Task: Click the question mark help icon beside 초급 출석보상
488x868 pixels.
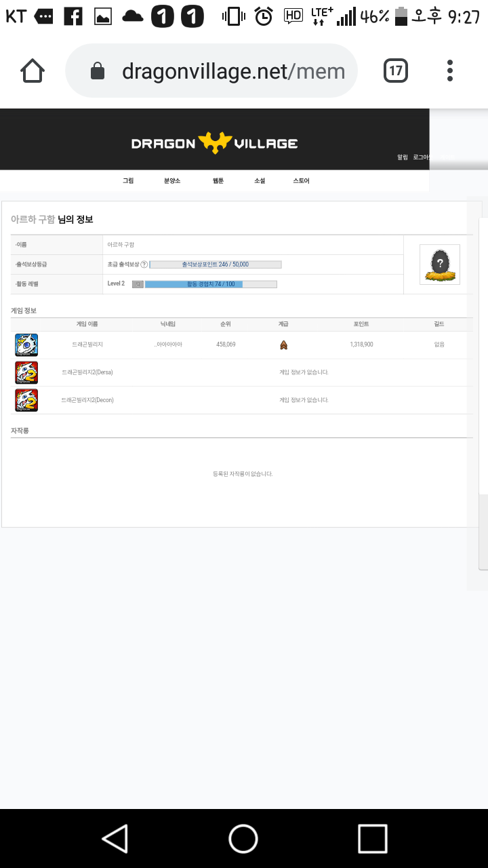Action: (x=144, y=264)
